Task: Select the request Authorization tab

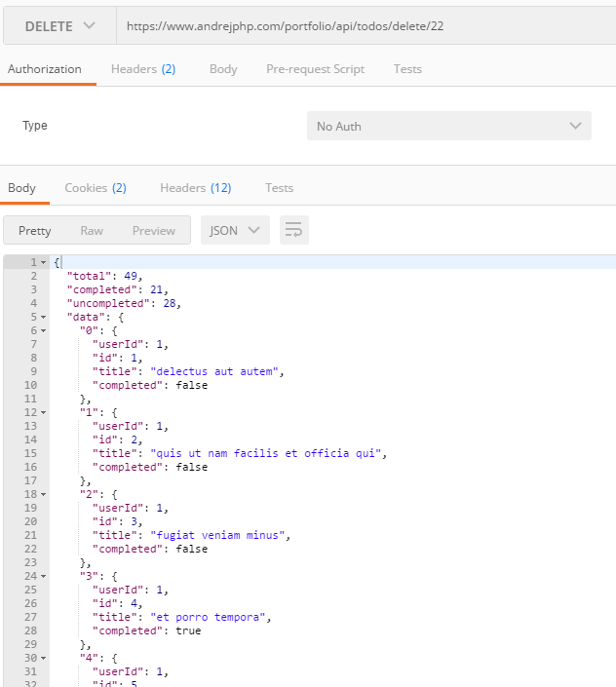Action: point(45,69)
